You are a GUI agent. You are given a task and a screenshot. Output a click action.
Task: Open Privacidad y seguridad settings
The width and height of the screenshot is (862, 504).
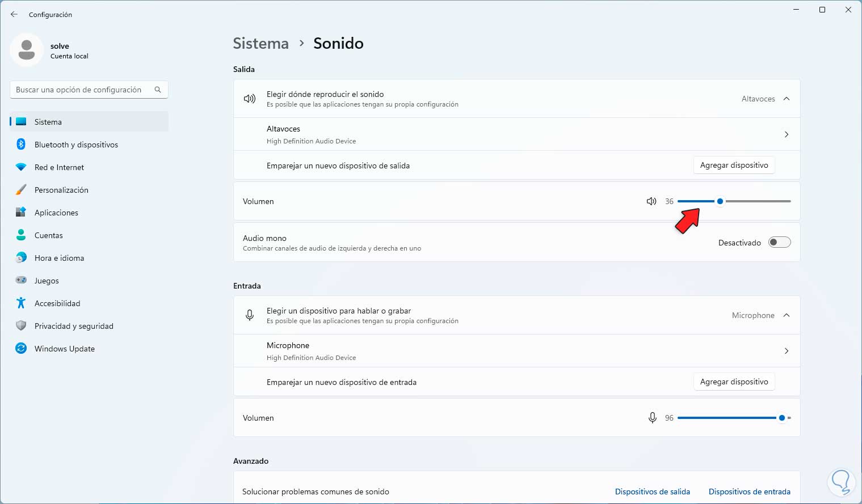click(x=74, y=326)
